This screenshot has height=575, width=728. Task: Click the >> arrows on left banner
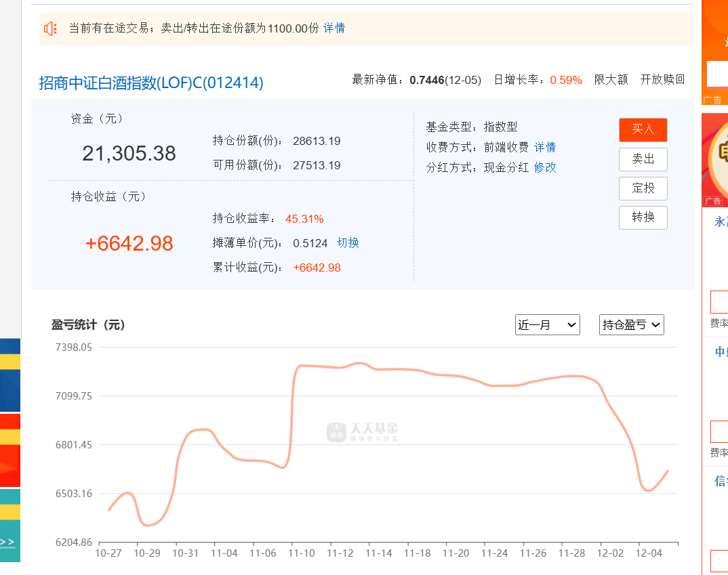7,542
